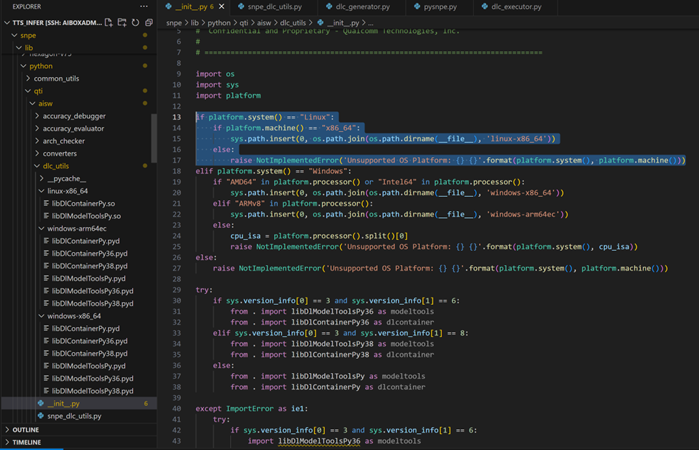Click the New File icon in Explorer
699x450 pixels.
tap(107, 21)
